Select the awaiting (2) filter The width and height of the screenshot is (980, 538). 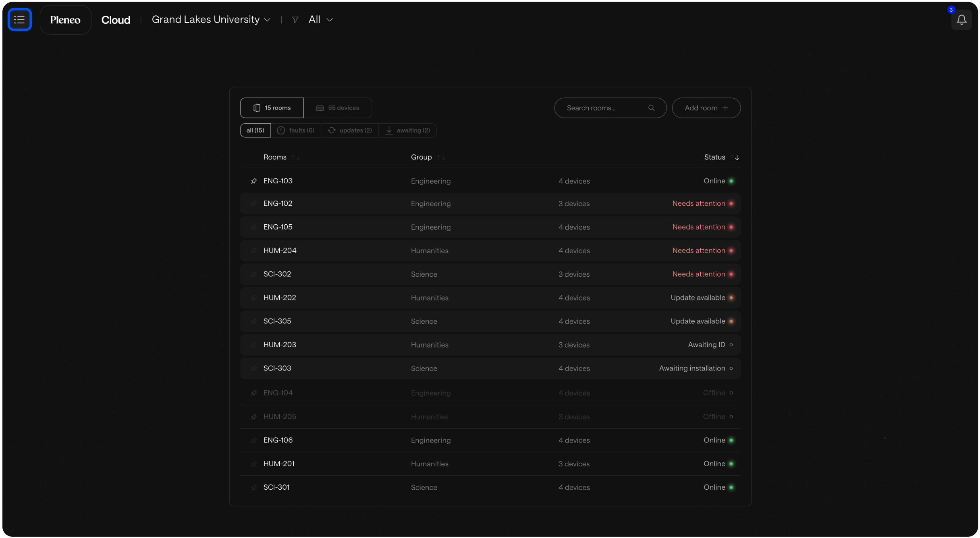pos(407,130)
